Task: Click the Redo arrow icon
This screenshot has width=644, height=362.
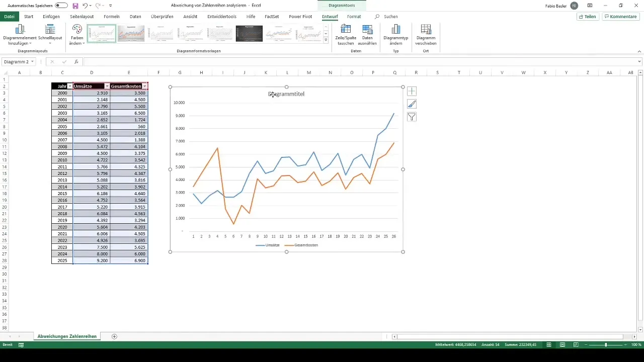Action: click(x=99, y=5)
